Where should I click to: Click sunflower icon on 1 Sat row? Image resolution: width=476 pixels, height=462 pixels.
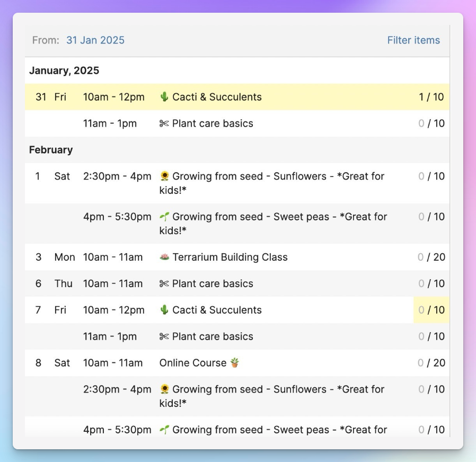pyautogui.click(x=164, y=176)
